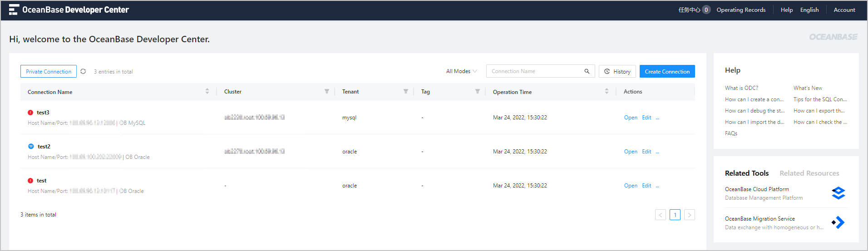This screenshot has width=868, height=251.
Task: Select page 1 in pagination
Action: coord(675,215)
